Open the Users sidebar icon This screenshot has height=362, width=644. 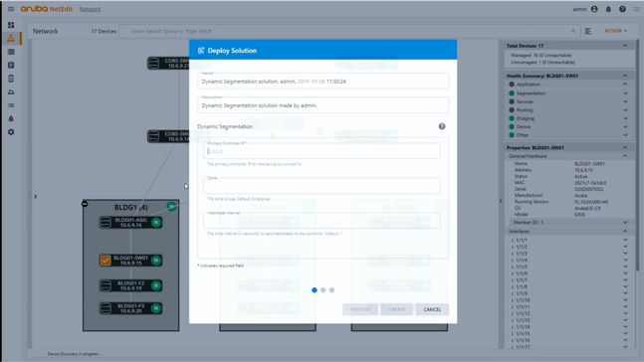pyautogui.click(x=11, y=91)
